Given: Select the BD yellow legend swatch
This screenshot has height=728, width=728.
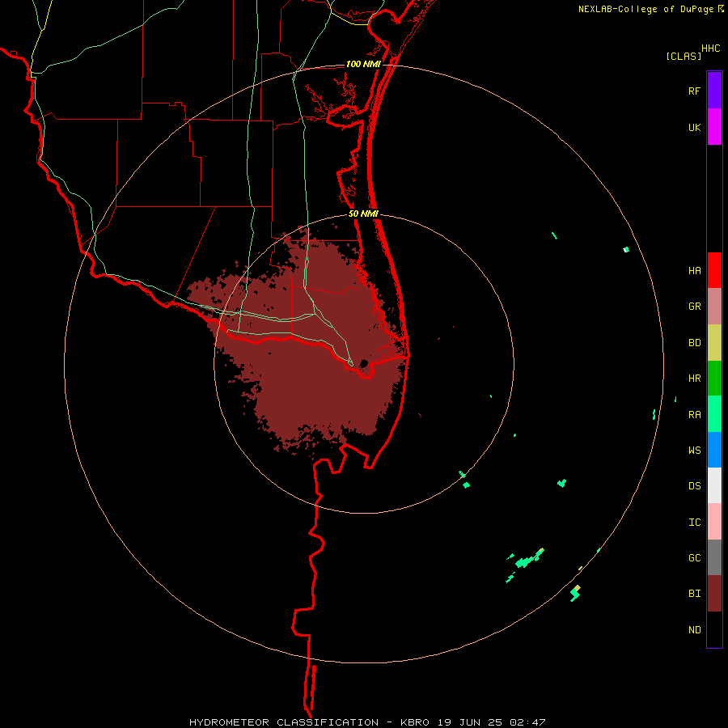Looking at the screenshot, I should click(714, 343).
